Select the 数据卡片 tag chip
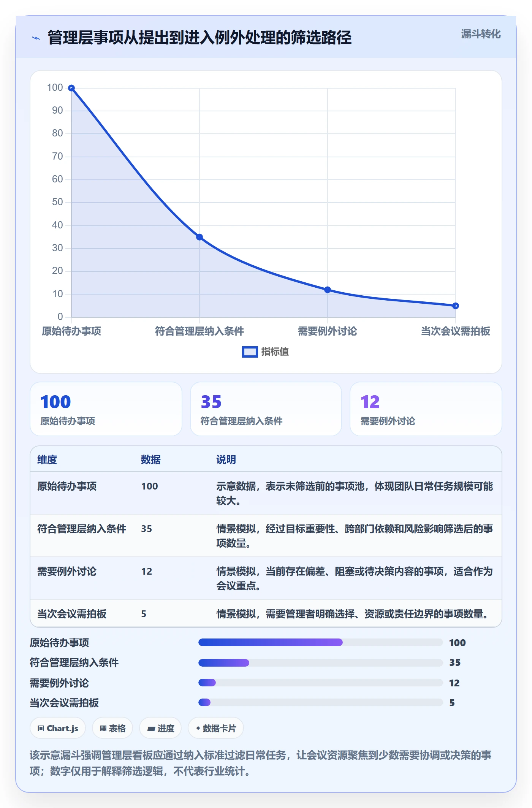 click(x=216, y=728)
